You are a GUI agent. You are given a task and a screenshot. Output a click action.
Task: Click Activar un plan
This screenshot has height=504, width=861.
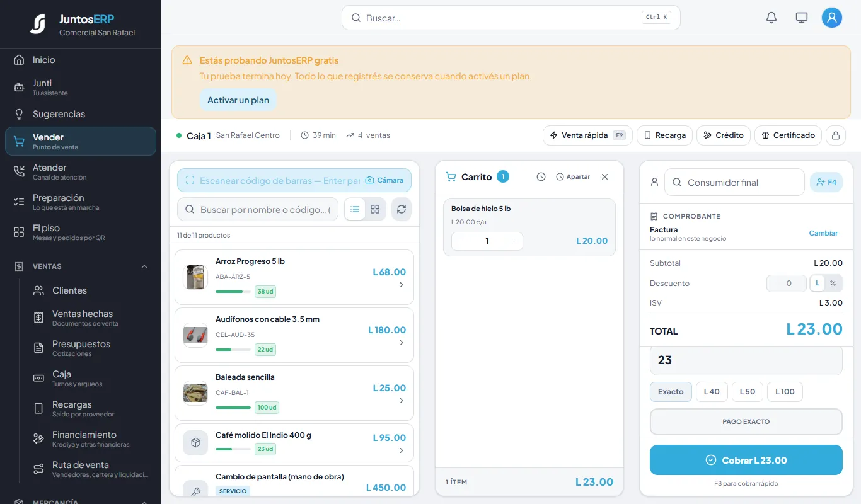pyautogui.click(x=238, y=100)
